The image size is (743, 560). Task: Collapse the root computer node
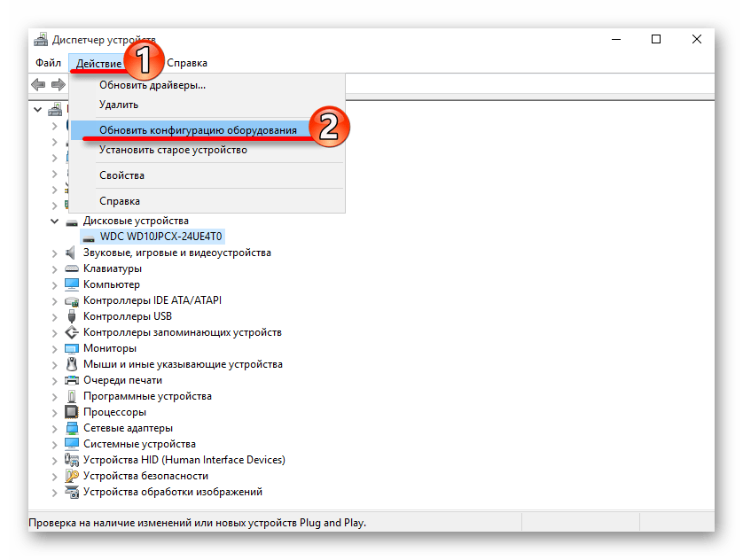38,110
